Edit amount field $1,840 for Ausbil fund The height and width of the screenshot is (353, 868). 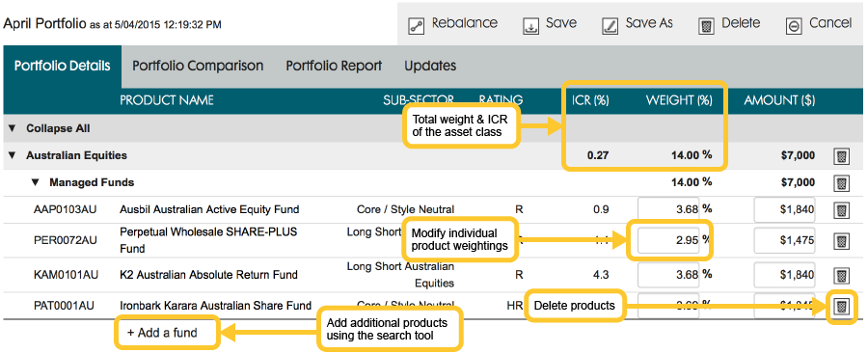pos(785,210)
